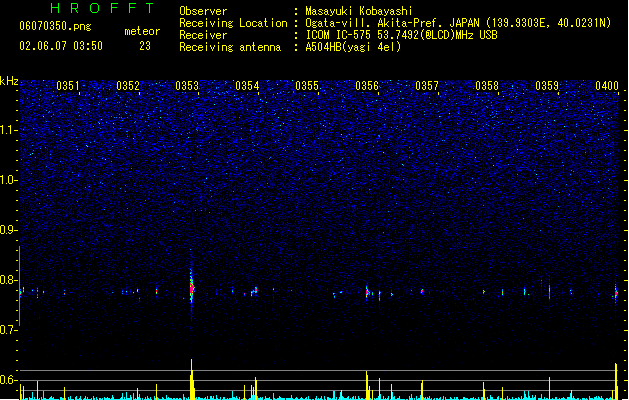Click the 0352 time marker
The height and width of the screenshot is (400, 629).
128,86
